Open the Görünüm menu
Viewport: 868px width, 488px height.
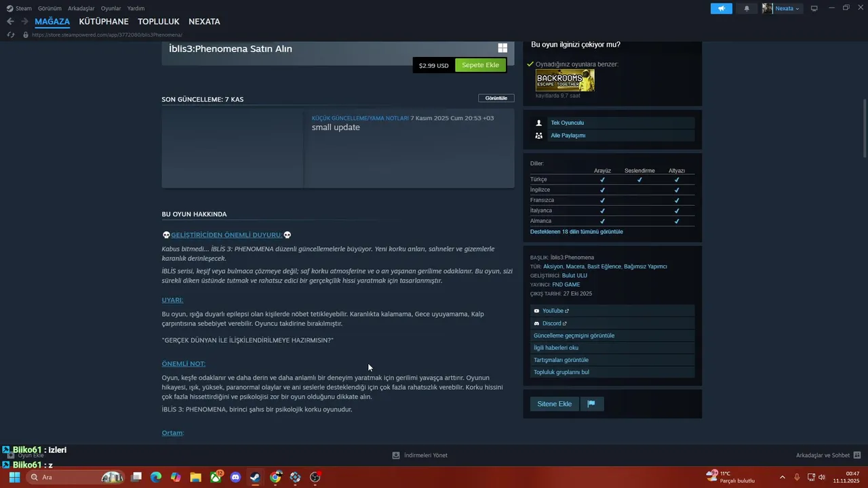tap(50, 8)
